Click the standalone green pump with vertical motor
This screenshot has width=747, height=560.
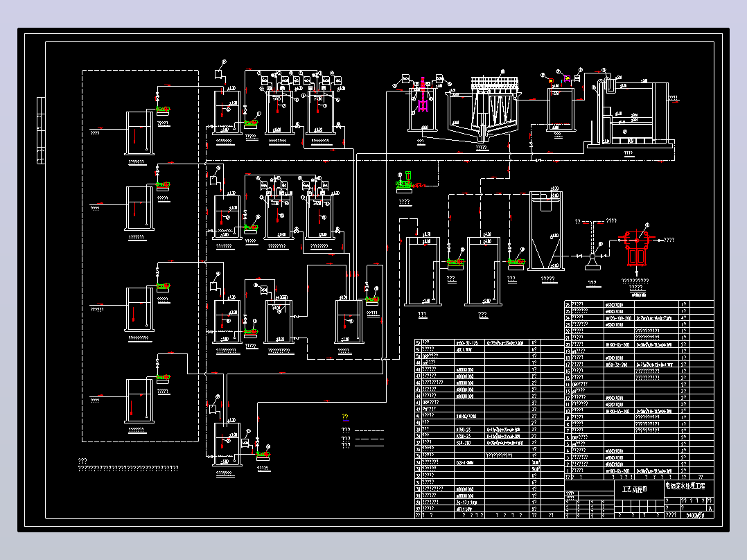405,182
